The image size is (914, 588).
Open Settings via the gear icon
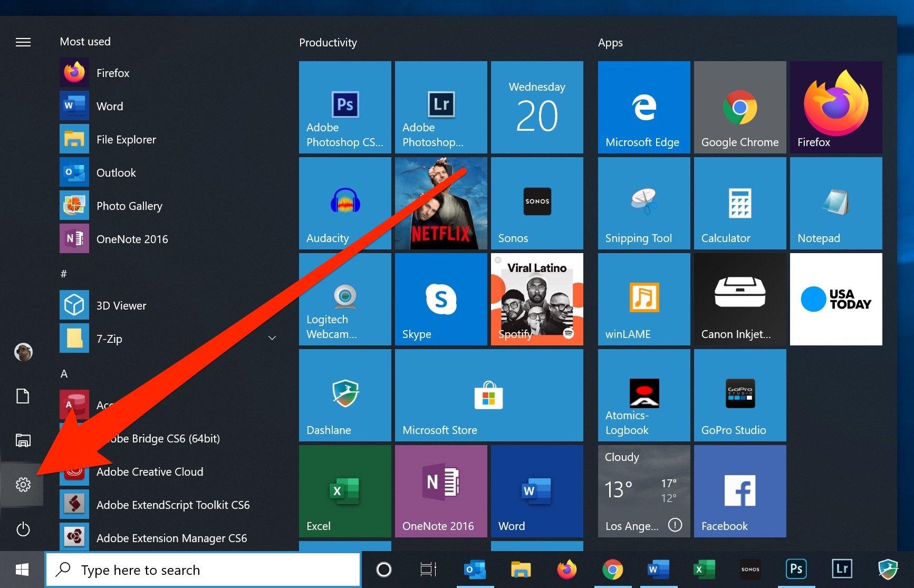click(23, 485)
